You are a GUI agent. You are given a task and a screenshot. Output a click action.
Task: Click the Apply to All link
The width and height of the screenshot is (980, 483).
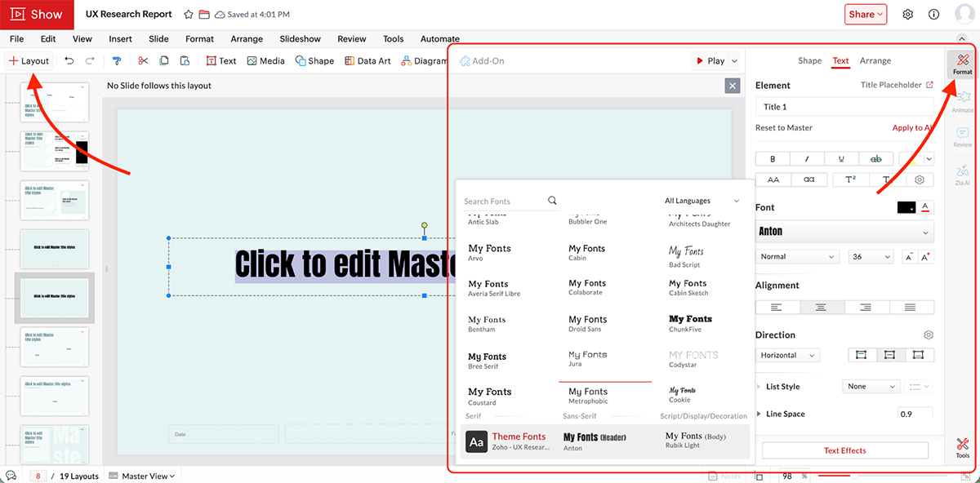click(912, 128)
